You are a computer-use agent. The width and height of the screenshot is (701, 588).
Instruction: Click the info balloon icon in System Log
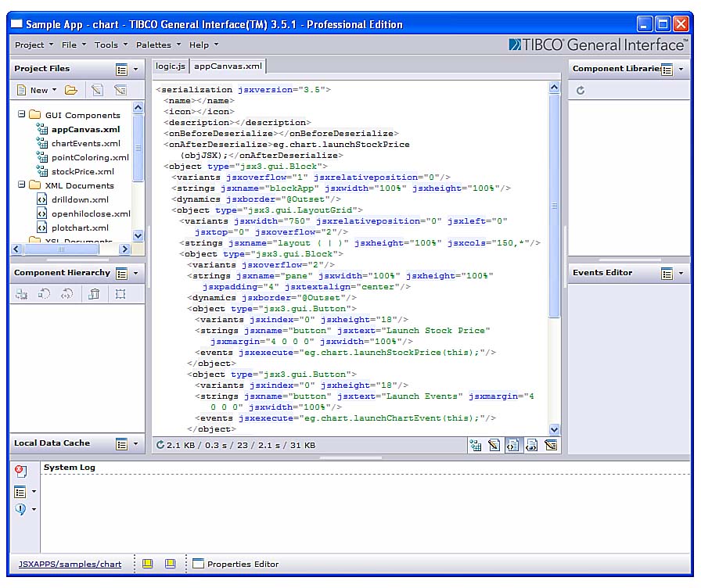pyautogui.click(x=20, y=509)
